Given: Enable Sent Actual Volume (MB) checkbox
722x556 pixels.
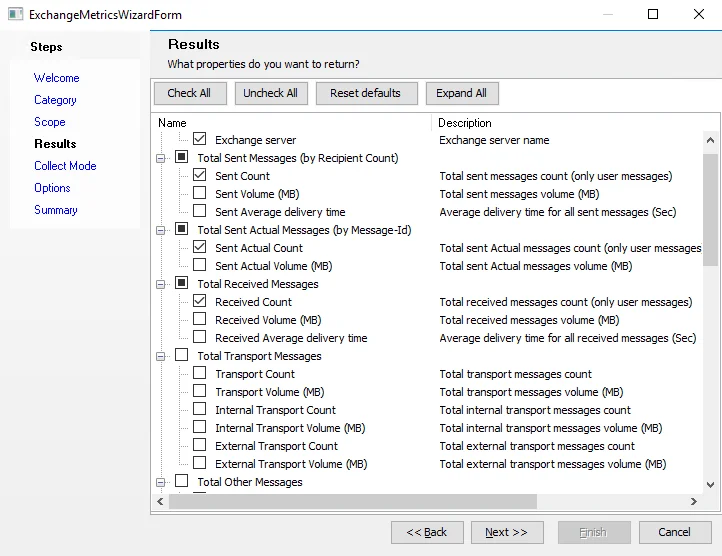Looking at the screenshot, I should pyautogui.click(x=199, y=264).
